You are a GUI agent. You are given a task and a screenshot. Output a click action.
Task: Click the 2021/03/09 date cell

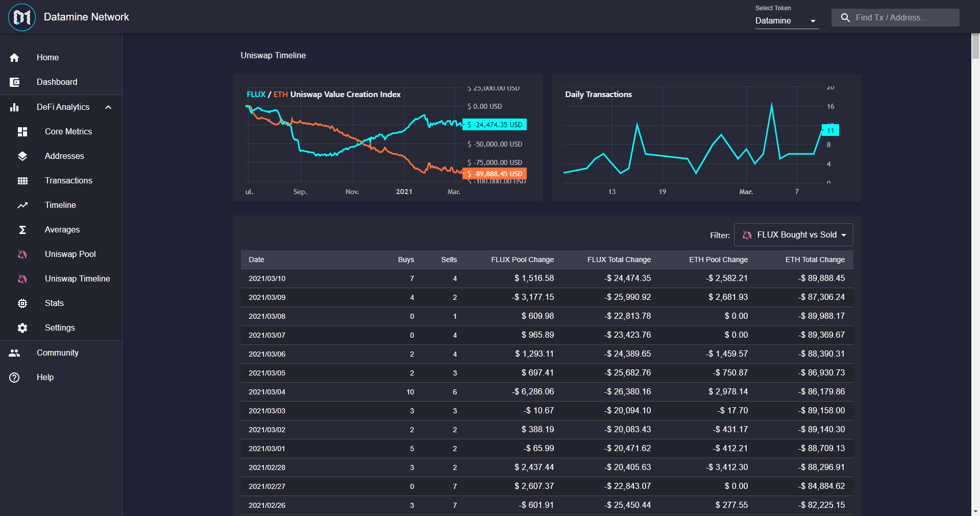coord(267,298)
